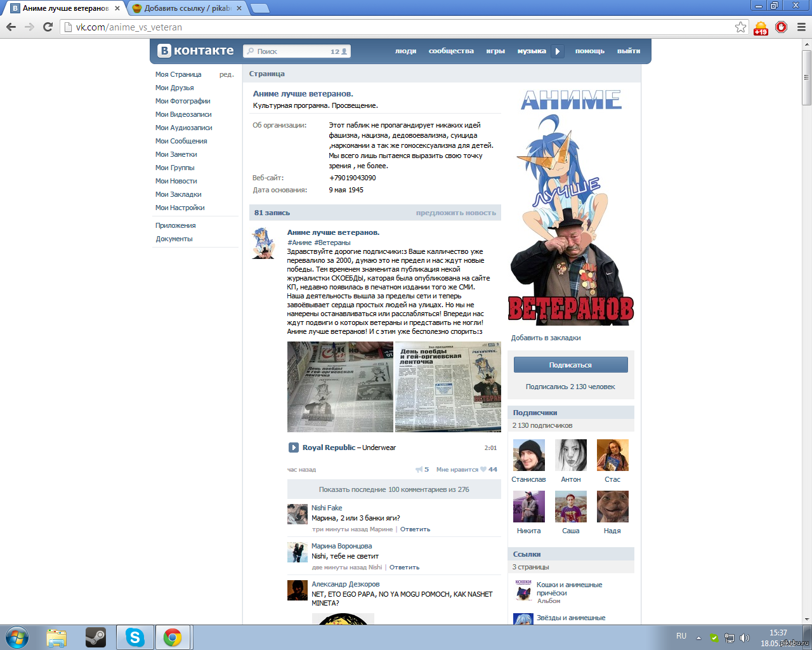Click the page vertical scrollbar
This screenshot has height=650, width=812.
[x=806, y=77]
